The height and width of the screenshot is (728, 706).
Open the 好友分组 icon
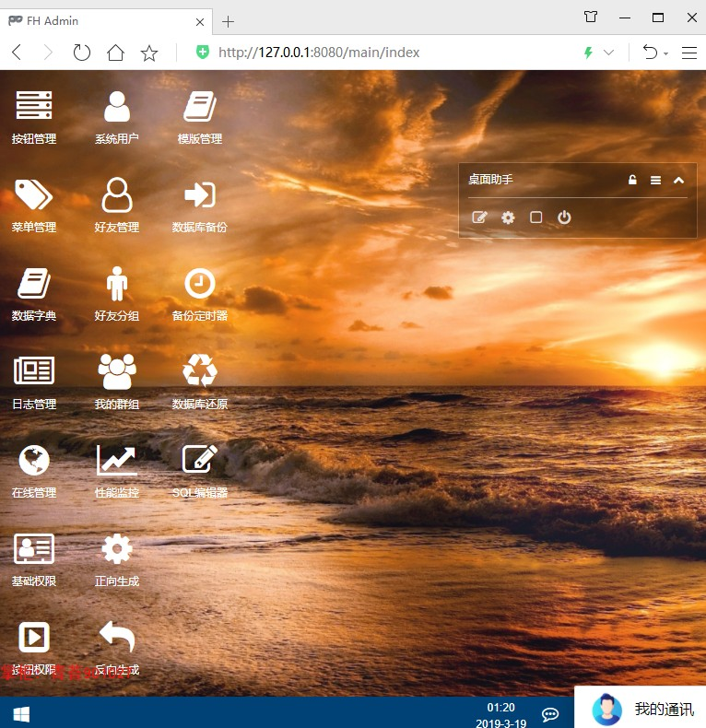(116, 283)
